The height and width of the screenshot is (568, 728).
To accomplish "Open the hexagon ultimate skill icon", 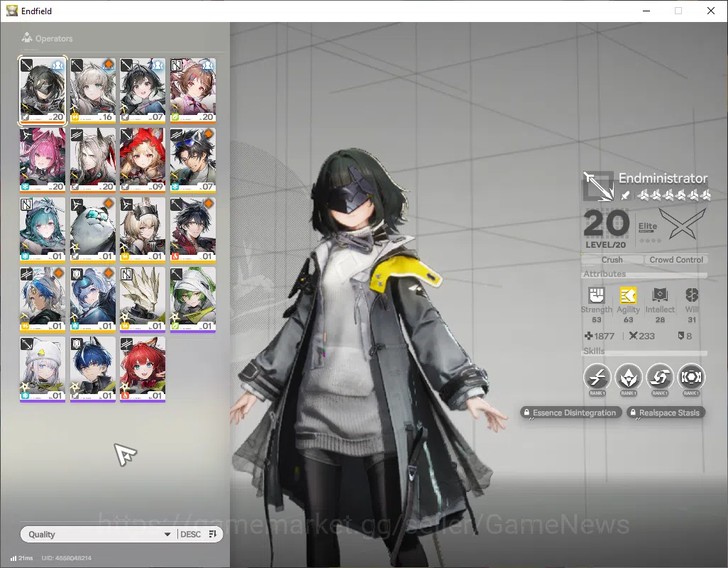I will (x=691, y=376).
